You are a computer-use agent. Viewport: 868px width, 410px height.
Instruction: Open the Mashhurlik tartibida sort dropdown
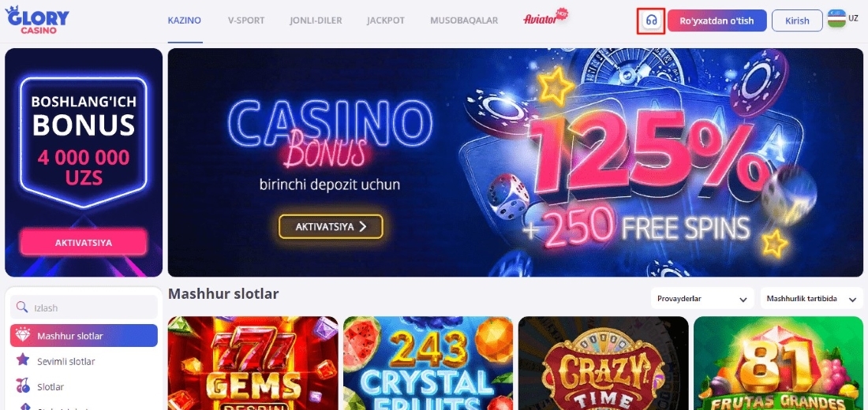(811, 298)
